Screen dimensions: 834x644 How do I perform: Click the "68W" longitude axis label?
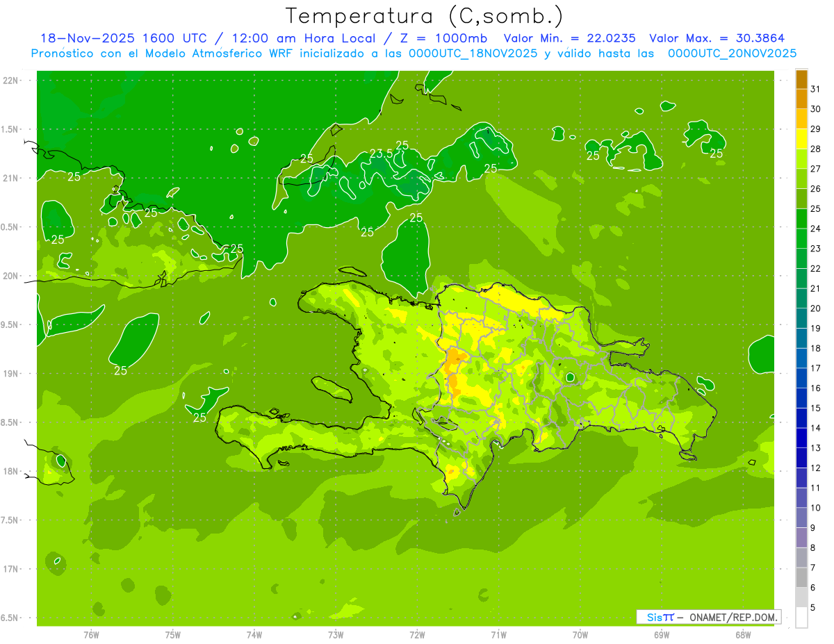point(743,634)
